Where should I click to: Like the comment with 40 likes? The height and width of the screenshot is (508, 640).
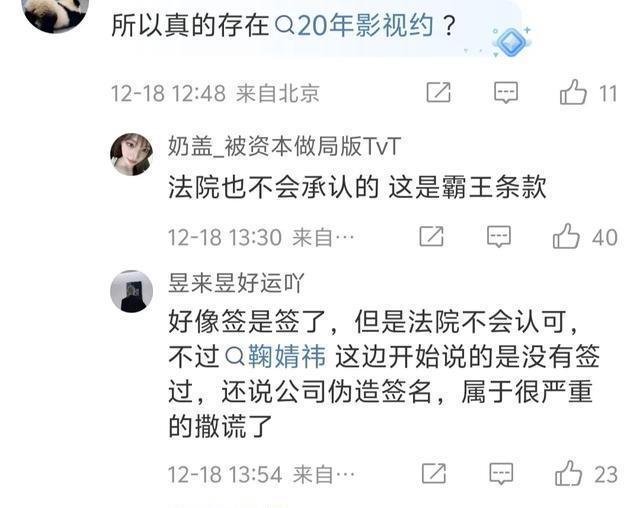pos(566,236)
